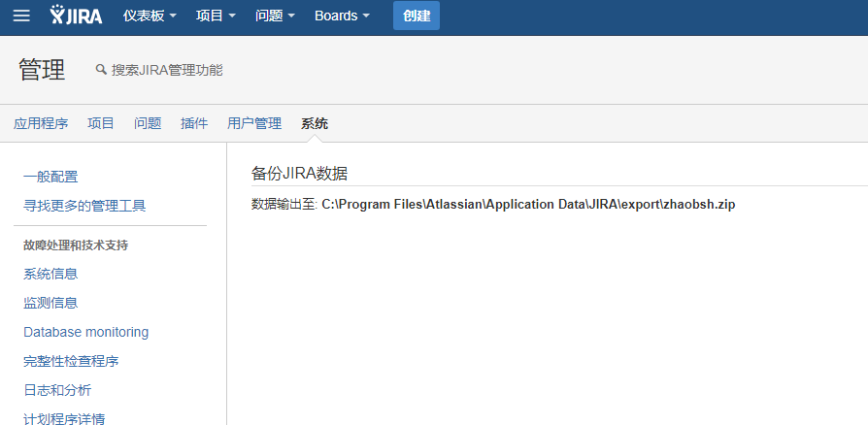
Task: Switch to the 用户管理 admin tab
Action: (x=254, y=123)
